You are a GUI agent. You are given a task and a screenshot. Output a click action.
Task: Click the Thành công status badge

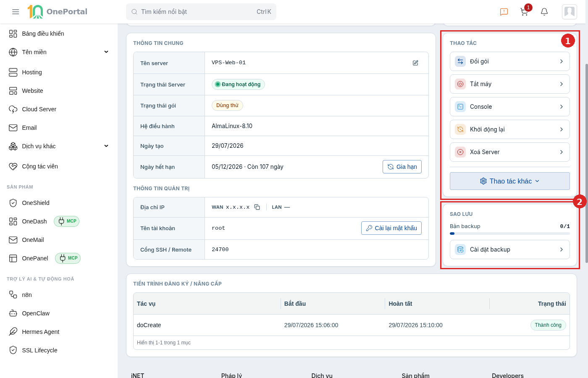tap(548, 325)
